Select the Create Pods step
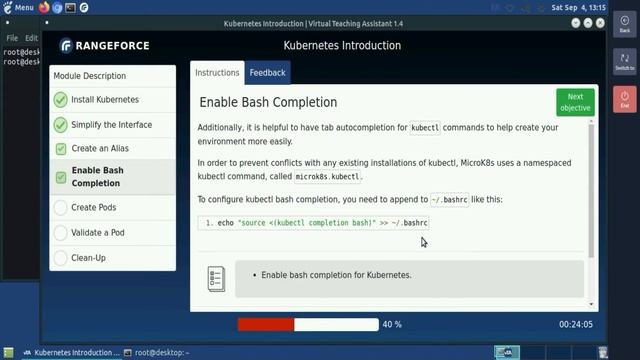Image resolution: width=640 pixels, height=360 pixels. (113, 207)
